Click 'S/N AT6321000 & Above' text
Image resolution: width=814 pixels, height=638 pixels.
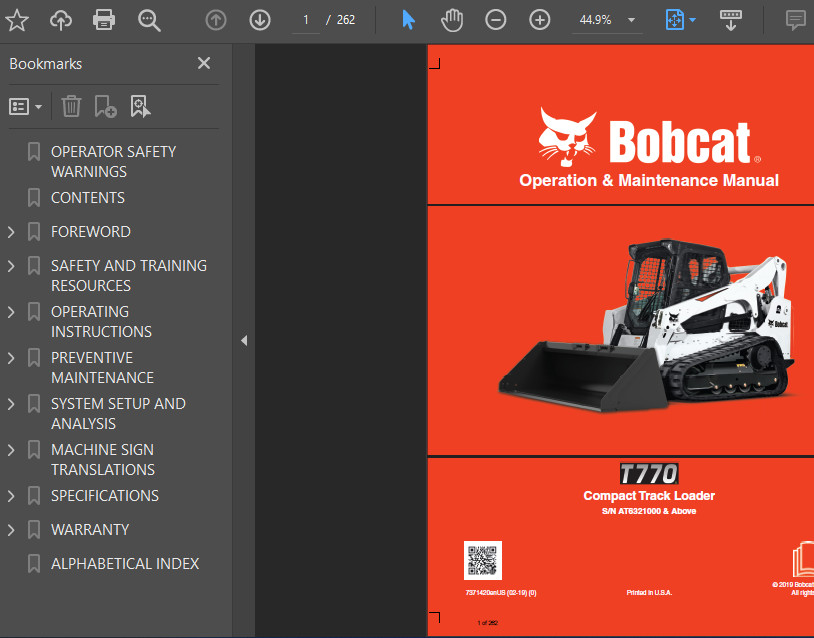pyautogui.click(x=649, y=511)
